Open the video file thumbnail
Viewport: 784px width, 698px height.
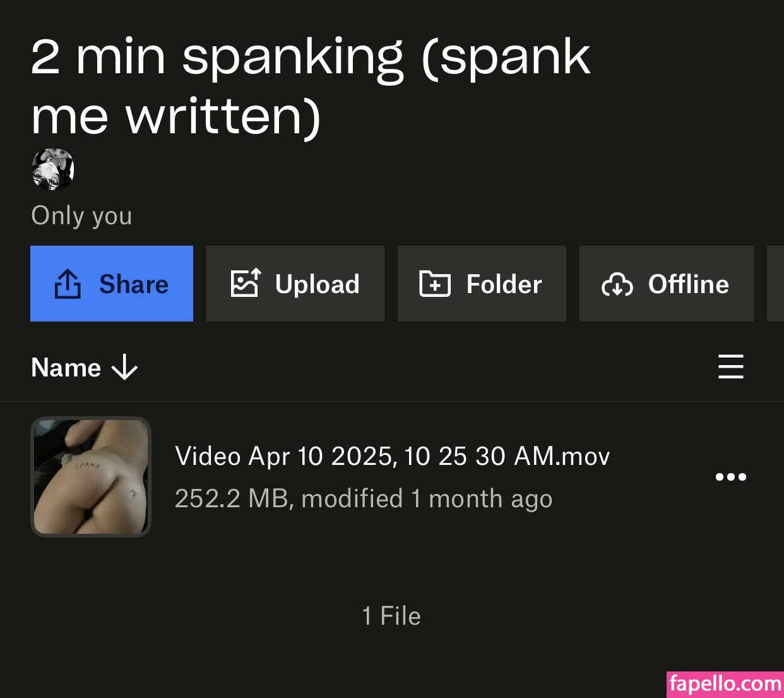point(91,477)
